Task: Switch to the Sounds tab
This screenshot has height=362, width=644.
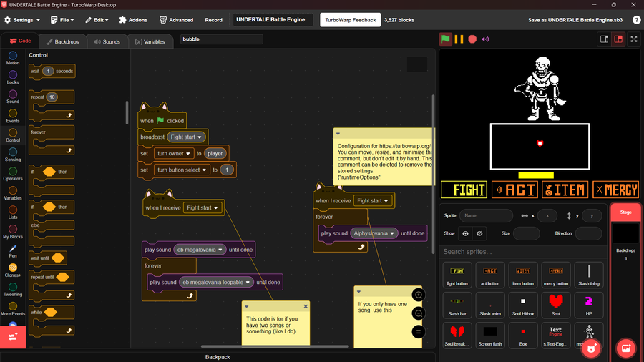Action: [107, 41]
